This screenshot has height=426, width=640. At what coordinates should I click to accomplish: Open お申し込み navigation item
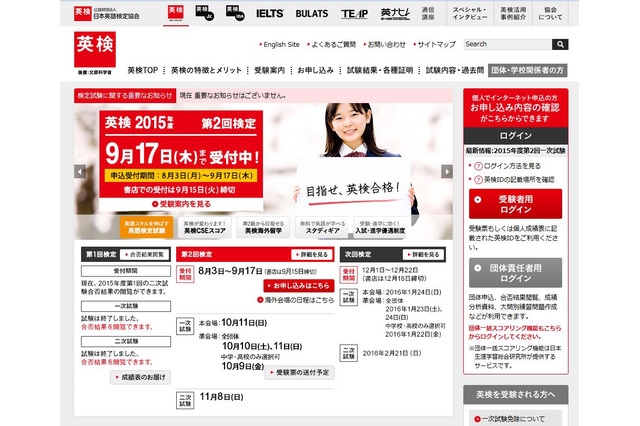(316, 70)
